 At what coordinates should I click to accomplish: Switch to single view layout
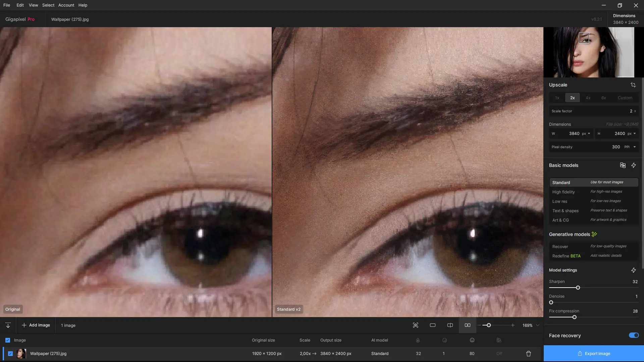pyautogui.click(x=433, y=325)
